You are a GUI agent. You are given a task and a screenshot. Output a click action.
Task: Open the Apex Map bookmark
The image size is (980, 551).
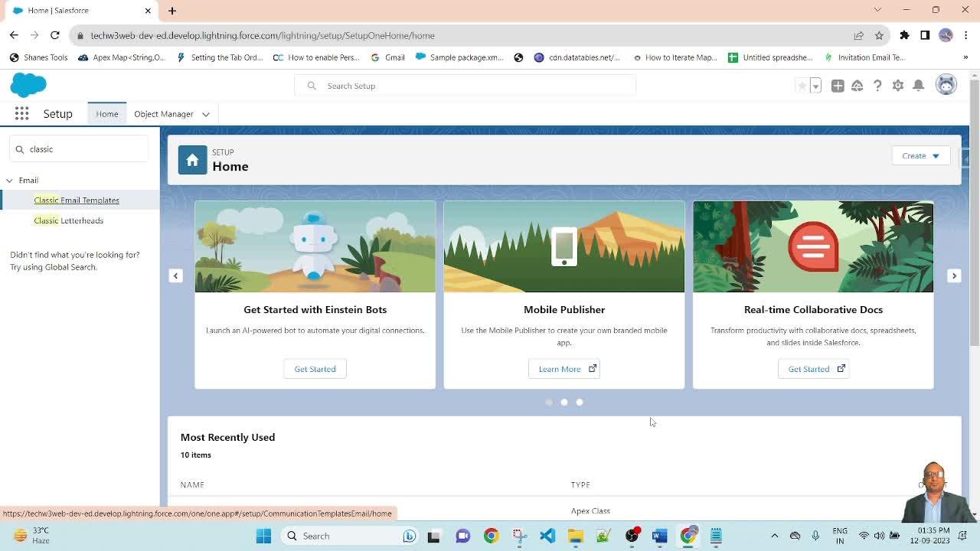coord(122,57)
